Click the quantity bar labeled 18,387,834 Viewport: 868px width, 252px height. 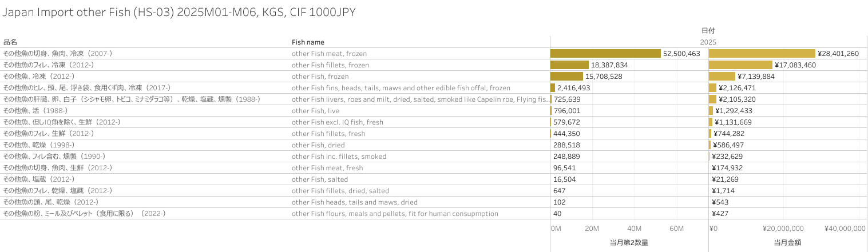click(x=569, y=65)
